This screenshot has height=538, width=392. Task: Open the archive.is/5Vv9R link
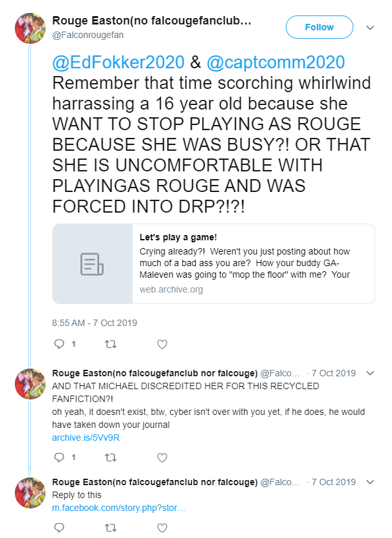tap(86, 438)
